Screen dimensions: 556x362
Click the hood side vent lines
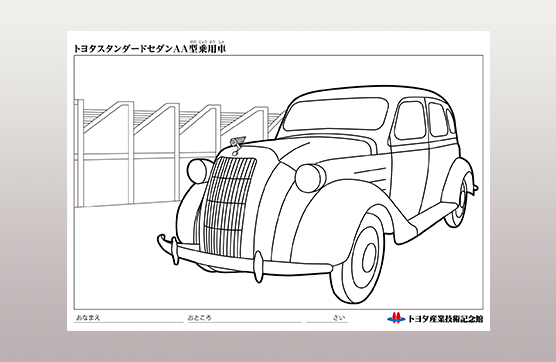370,171
